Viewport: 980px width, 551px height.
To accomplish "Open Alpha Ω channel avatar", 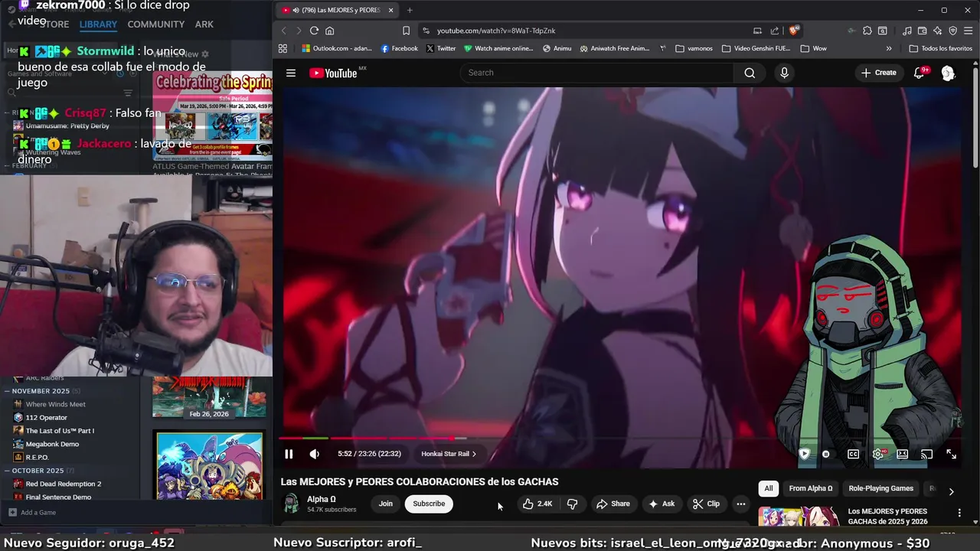I will pos(291,503).
